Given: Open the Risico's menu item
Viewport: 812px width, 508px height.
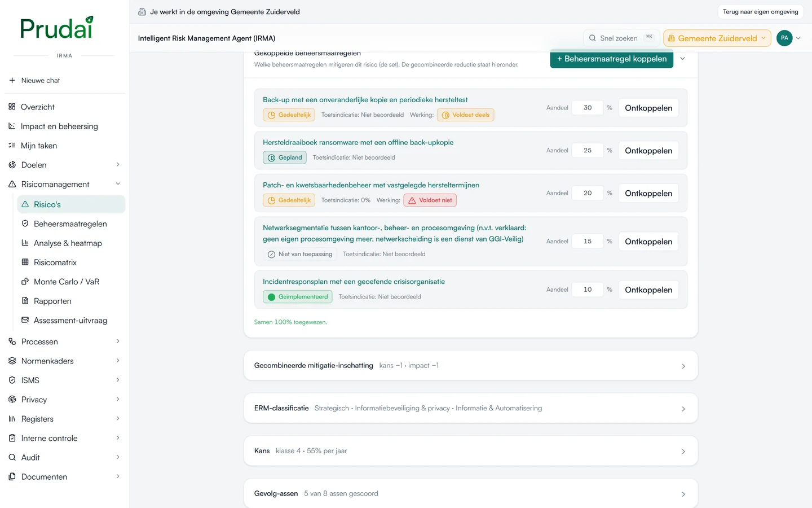Looking at the screenshot, I should 71,204.
